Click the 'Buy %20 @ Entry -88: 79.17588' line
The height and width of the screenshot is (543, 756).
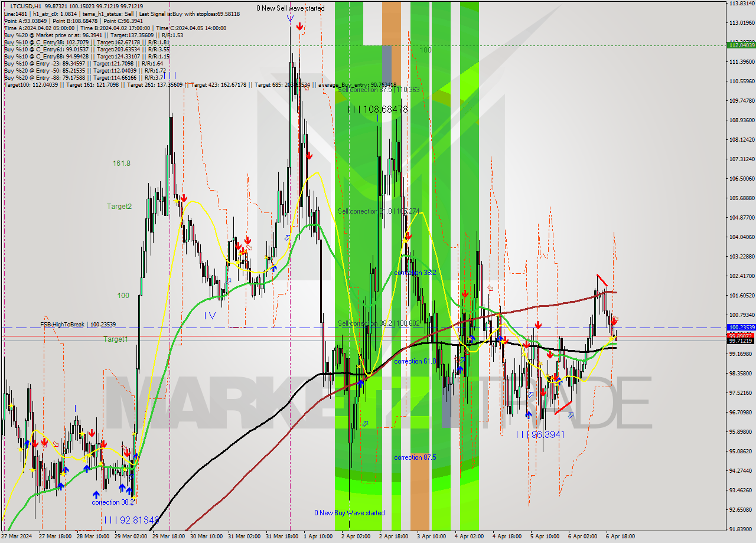click(x=82, y=77)
